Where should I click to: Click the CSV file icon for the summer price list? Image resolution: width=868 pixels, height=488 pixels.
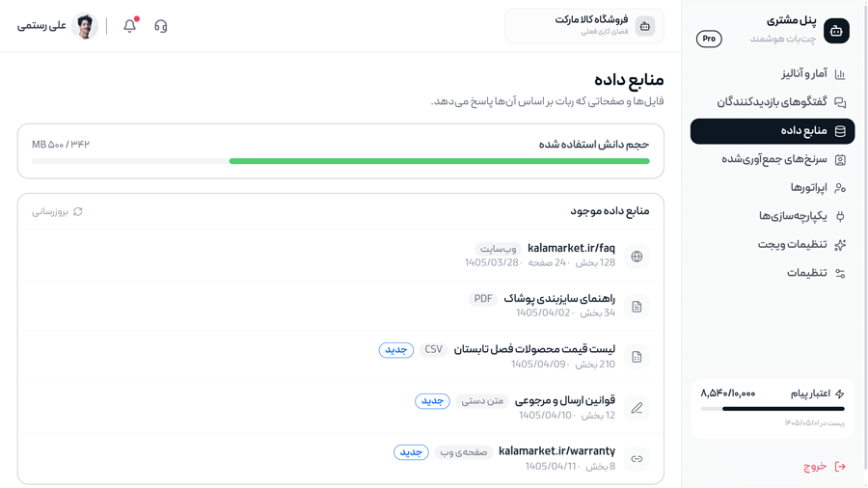coord(637,358)
